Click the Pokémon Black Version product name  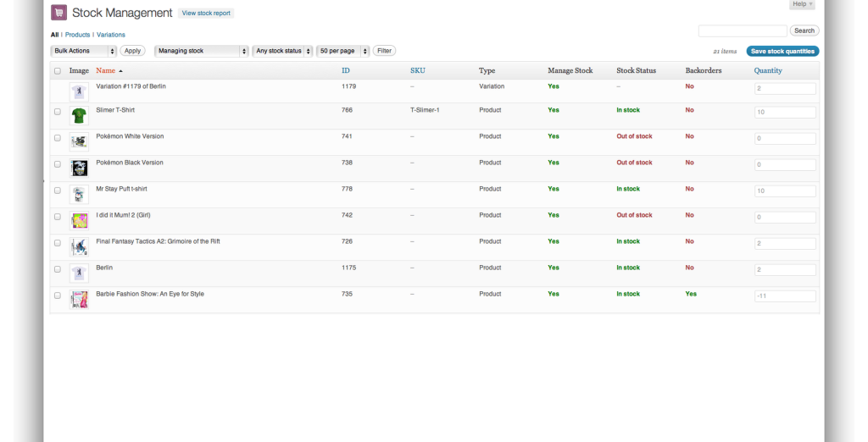pos(130,163)
